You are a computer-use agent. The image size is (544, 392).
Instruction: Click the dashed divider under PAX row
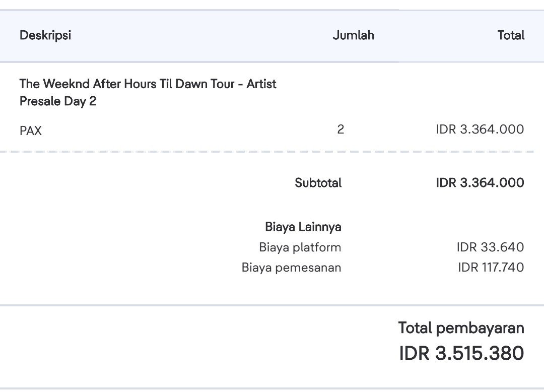[x=266, y=152]
